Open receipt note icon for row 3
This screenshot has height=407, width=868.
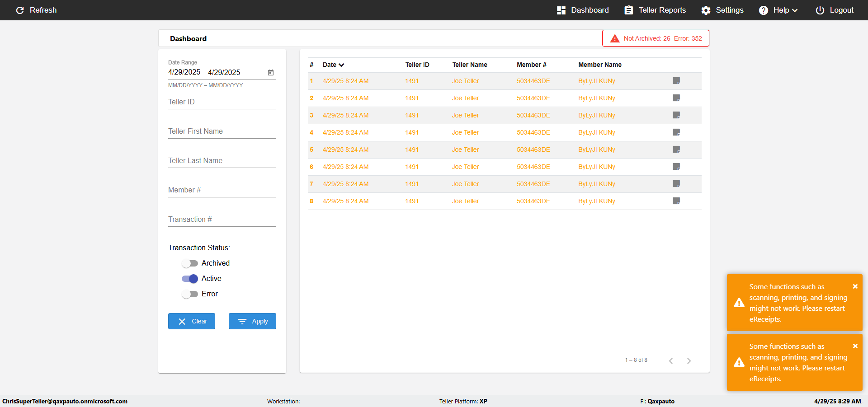tap(676, 115)
